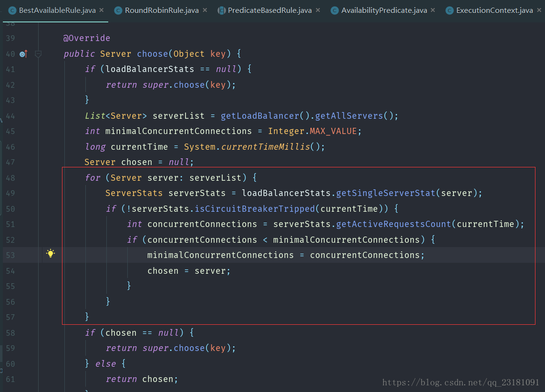
Task: Switch to AvailabilityPredicate.java tab
Action: [x=384, y=10]
